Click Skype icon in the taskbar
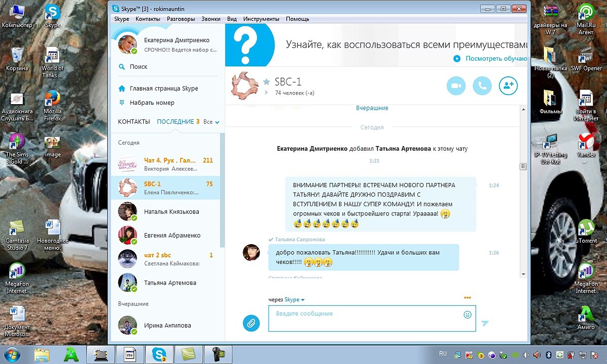 point(159,354)
